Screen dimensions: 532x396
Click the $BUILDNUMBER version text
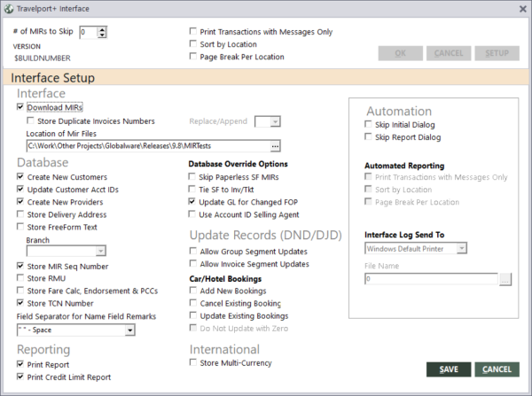(43, 58)
